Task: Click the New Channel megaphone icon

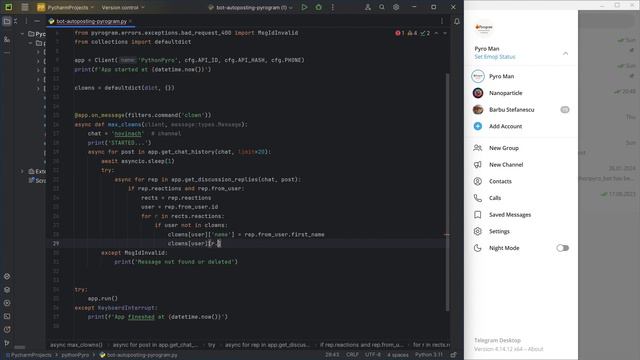Action: tap(478, 164)
